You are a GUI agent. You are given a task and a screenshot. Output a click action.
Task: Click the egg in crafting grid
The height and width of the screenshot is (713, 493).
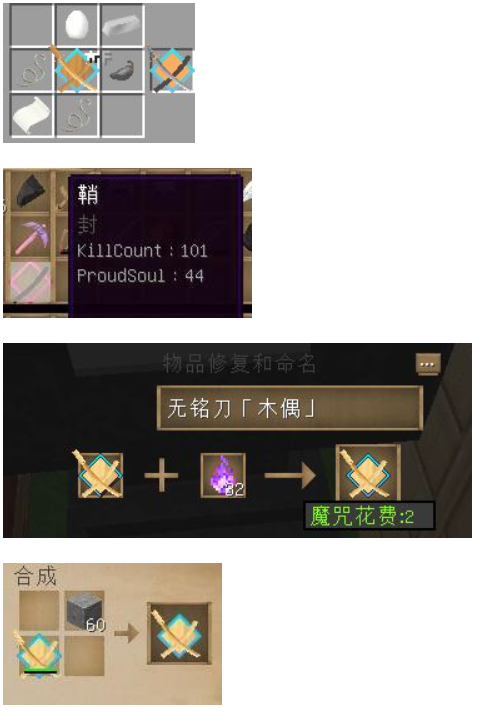[77, 25]
